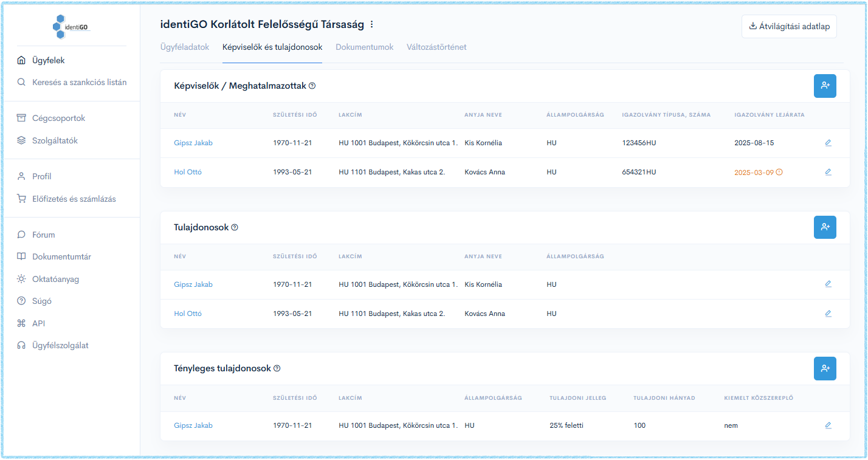Click the headset icon beside Ügyfélszolgálat
The height and width of the screenshot is (460, 868).
pyautogui.click(x=21, y=345)
